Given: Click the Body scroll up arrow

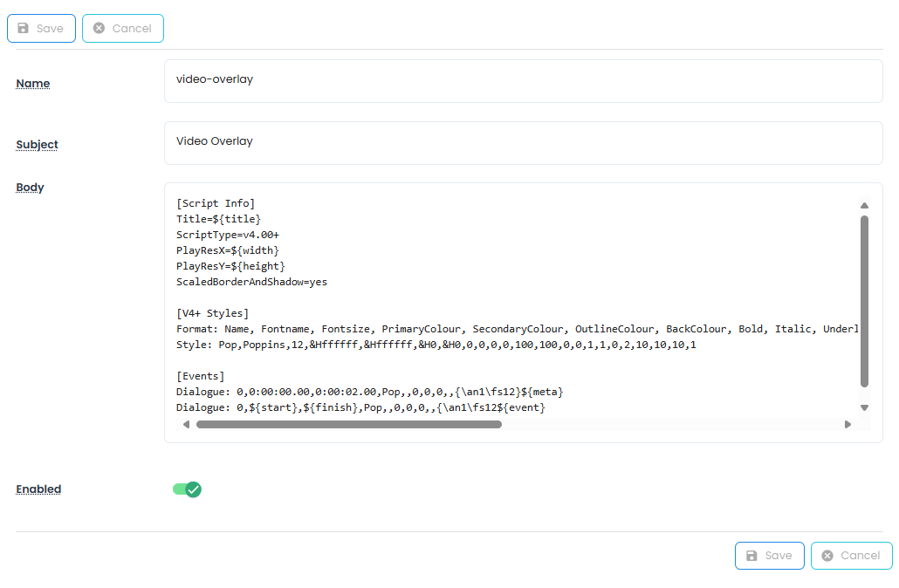Looking at the screenshot, I should [x=864, y=206].
